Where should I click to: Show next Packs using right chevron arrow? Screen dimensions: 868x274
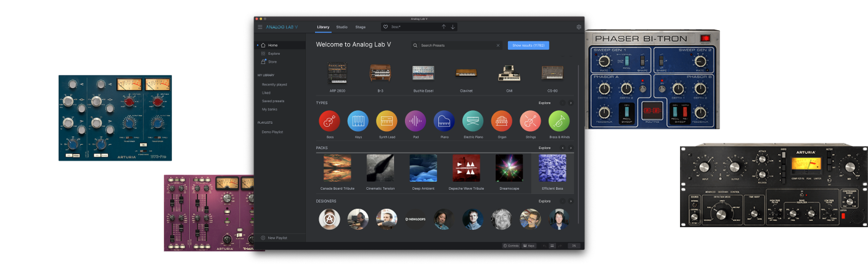coord(571,148)
